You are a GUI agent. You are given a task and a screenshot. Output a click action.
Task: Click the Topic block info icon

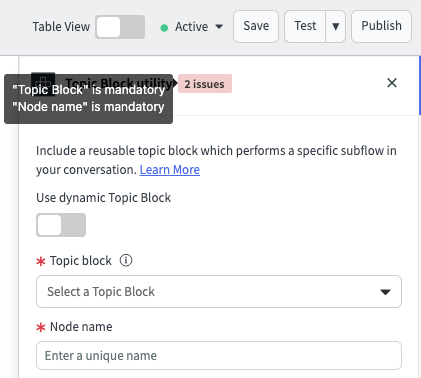pyautogui.click(x=126, y=260)
